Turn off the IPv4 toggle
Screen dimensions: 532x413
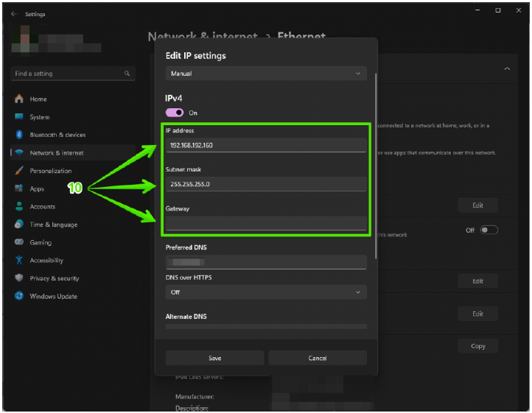[x=175, y=113]
